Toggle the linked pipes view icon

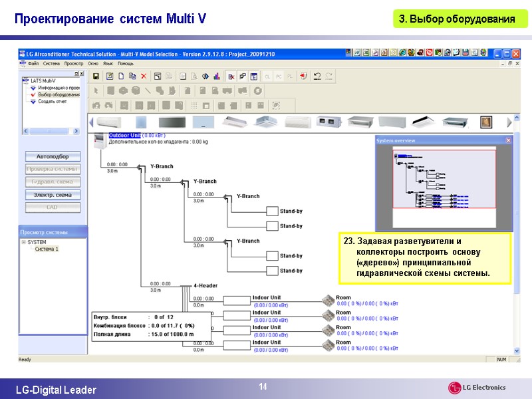(243, 76)
